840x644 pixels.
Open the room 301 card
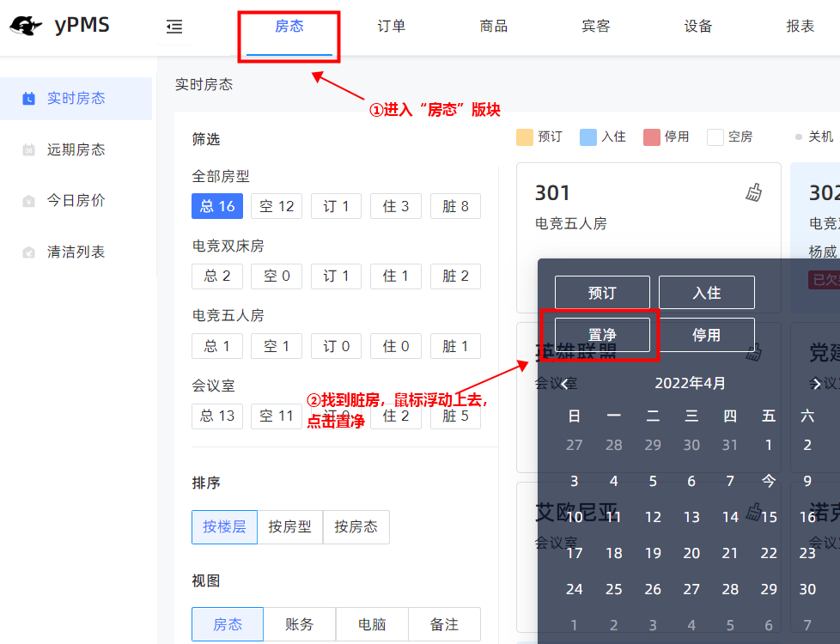(x=648, y=238)
